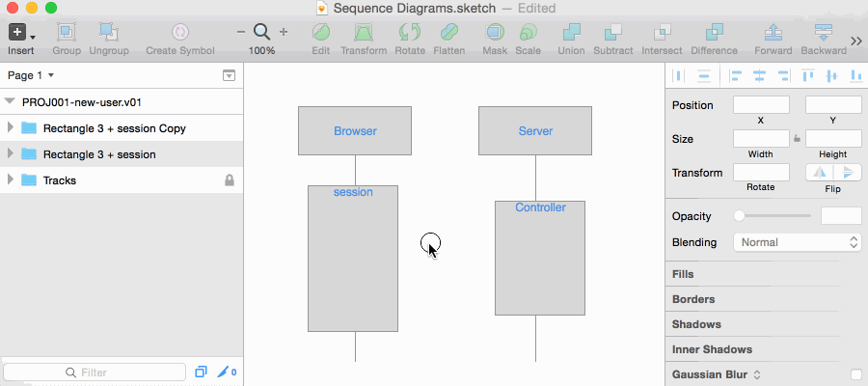Click the Create Symbol icon

[x=179, y=33]
